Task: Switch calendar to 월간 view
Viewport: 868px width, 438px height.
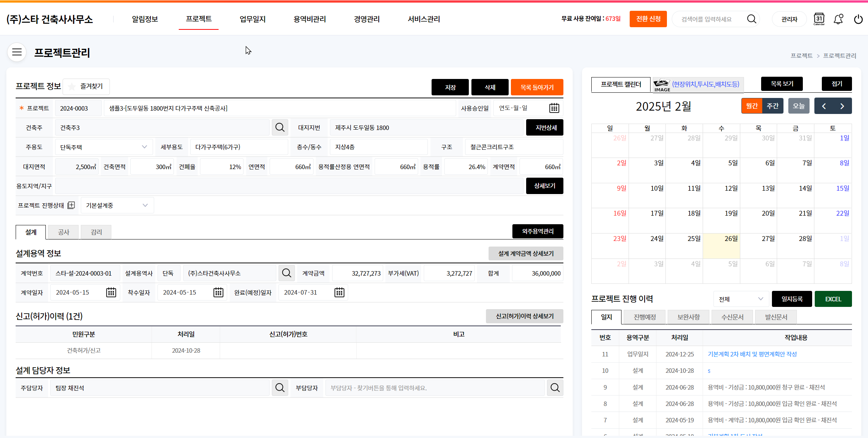Action: click(x=752, y=106)
